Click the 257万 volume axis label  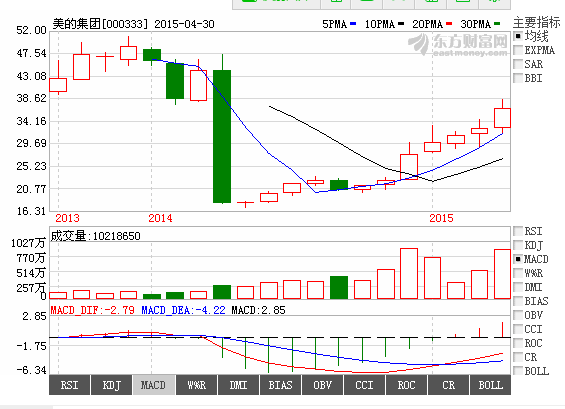pyautogui.click(x=31, y=288)
